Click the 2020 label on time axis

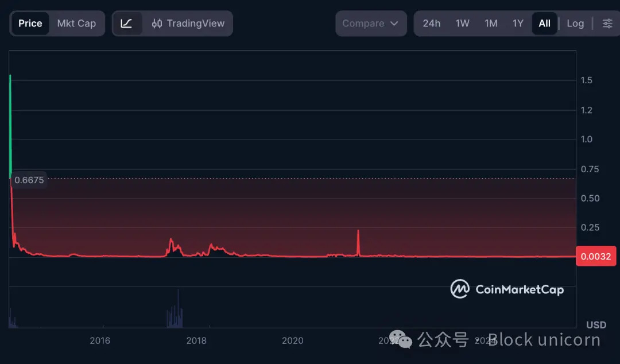click(293, 340)
